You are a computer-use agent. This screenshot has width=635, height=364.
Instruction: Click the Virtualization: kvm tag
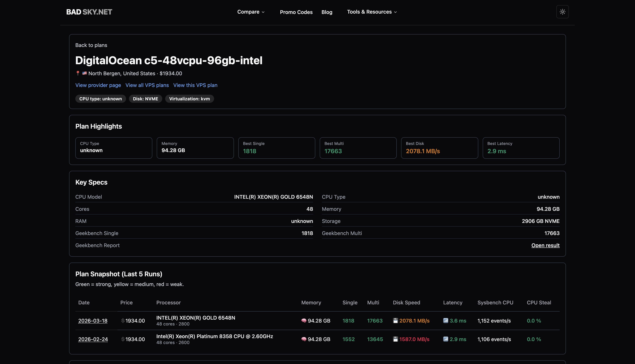click(x=189, y=99)
